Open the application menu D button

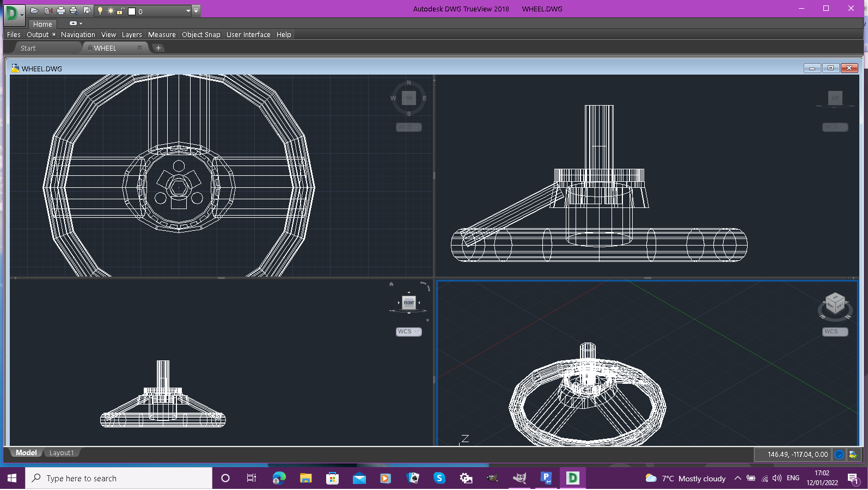tap(14, 13)
